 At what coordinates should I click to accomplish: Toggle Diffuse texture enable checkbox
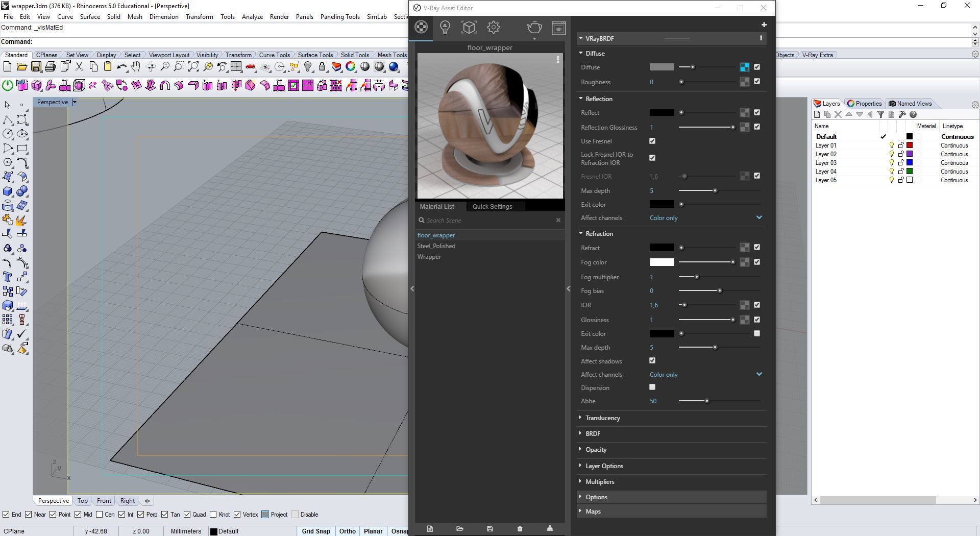757,67
